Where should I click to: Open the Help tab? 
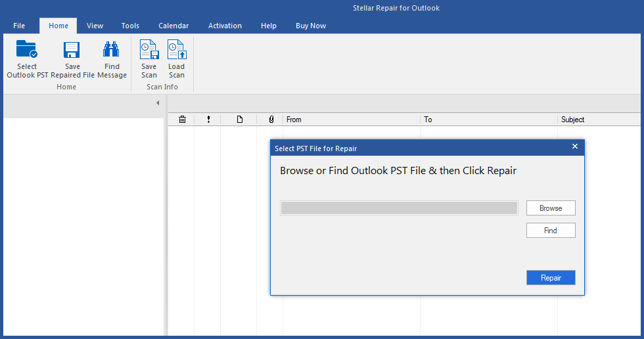pyautogui.click(x=269, y=26)
